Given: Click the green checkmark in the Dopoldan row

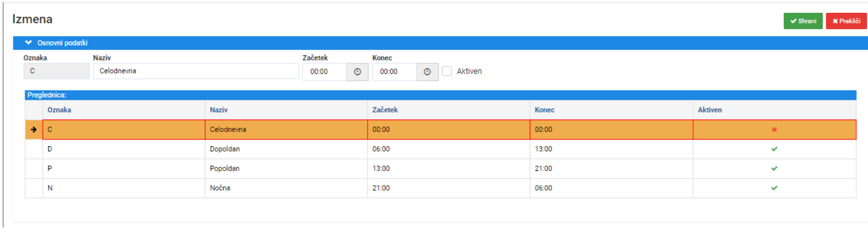Looking at the screenshot, I should coord(774,149).
